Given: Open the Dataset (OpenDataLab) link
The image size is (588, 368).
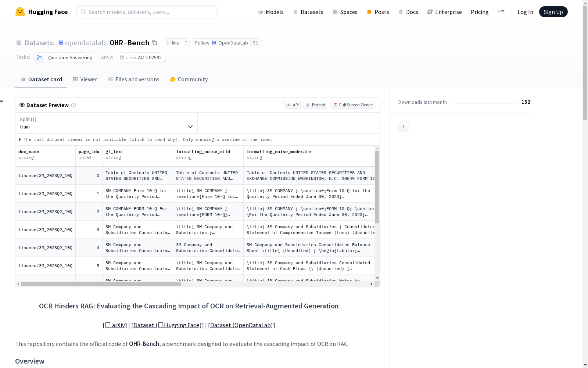Looking at the screenshot, I should (241, 325).
